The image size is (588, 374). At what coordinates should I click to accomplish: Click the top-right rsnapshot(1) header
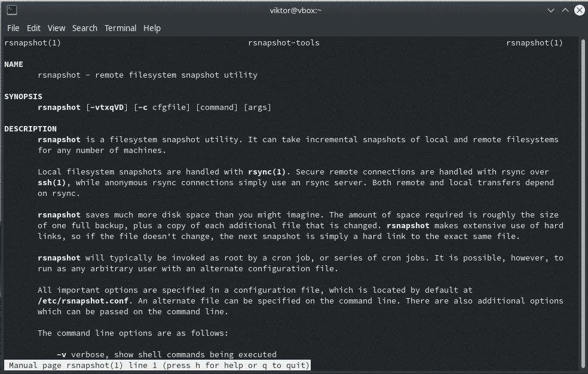click(534, 43)
